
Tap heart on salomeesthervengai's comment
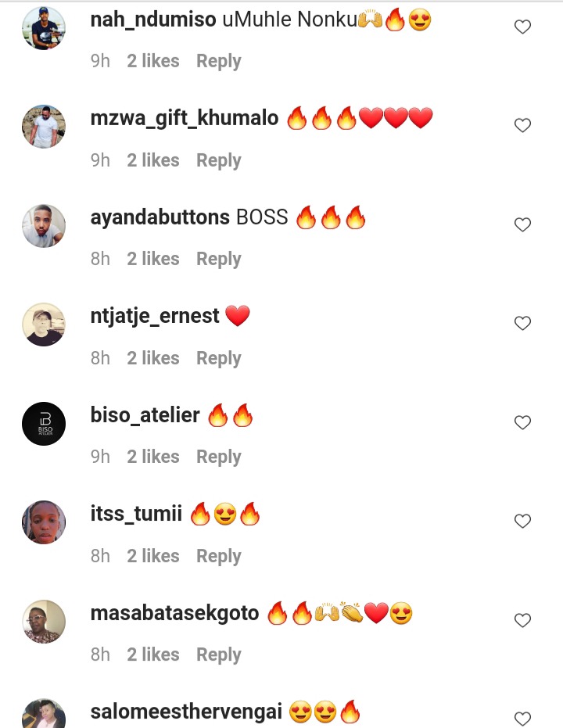pyautogui.click(x=522, y=719)
